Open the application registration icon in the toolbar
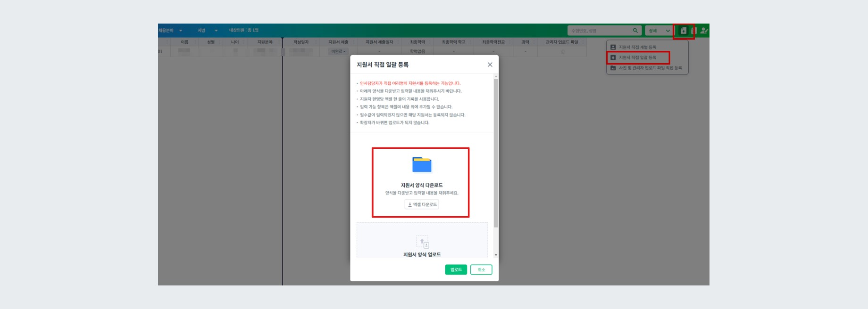 pos(683,31)
